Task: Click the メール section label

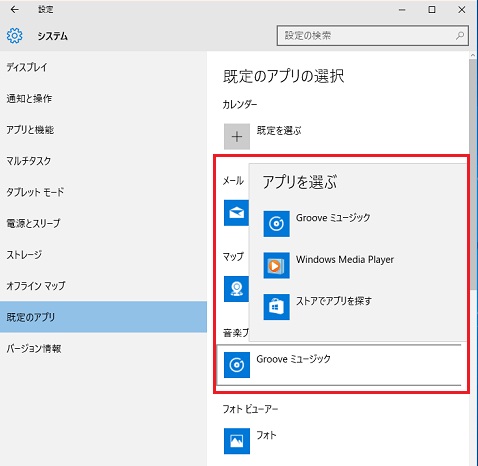Action: pos(233,181)
